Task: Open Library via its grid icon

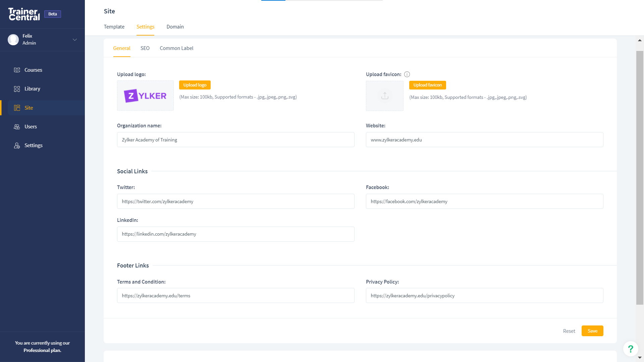Action: click(17, 89)
